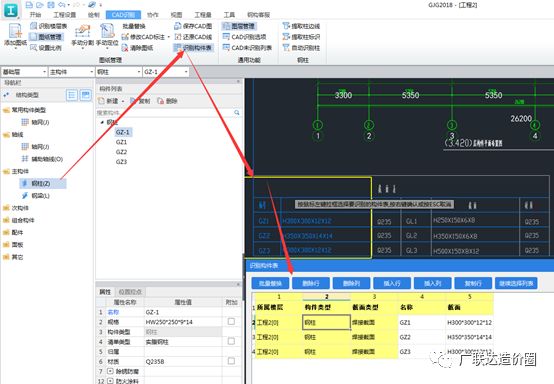Select the 手动定位 manual locate tool icon
Screen dimensions: 554x384
click(107, 31)
